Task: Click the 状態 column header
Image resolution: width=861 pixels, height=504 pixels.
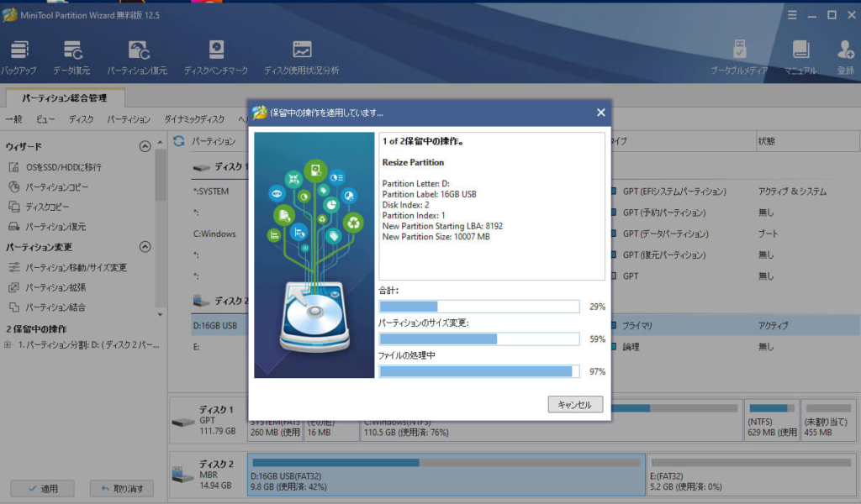Action: [807, 141]
